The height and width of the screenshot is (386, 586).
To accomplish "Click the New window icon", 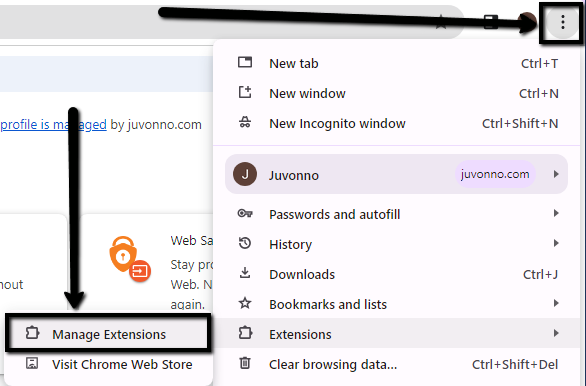I will (x=245, y=92).
